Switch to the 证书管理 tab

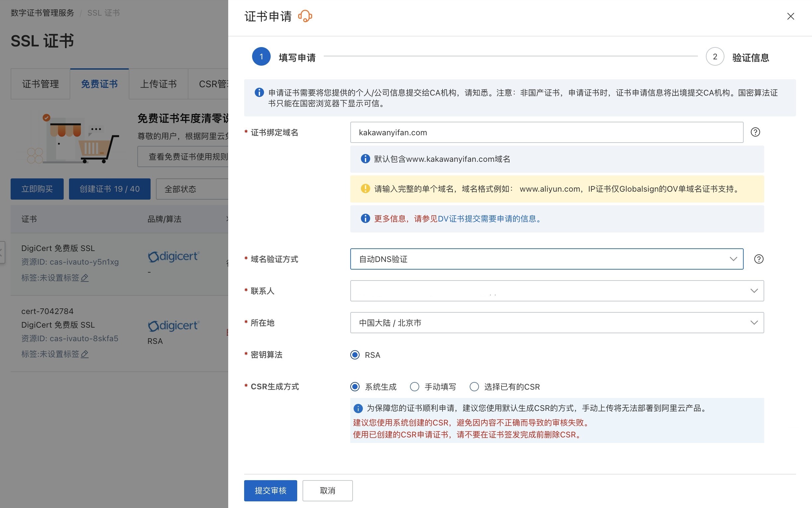pyautogui.click(x=40, y=84)
